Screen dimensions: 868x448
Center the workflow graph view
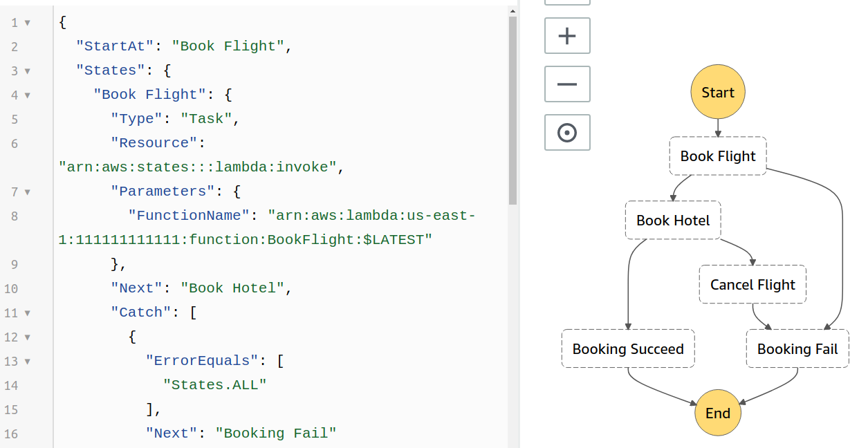point(567,133)
